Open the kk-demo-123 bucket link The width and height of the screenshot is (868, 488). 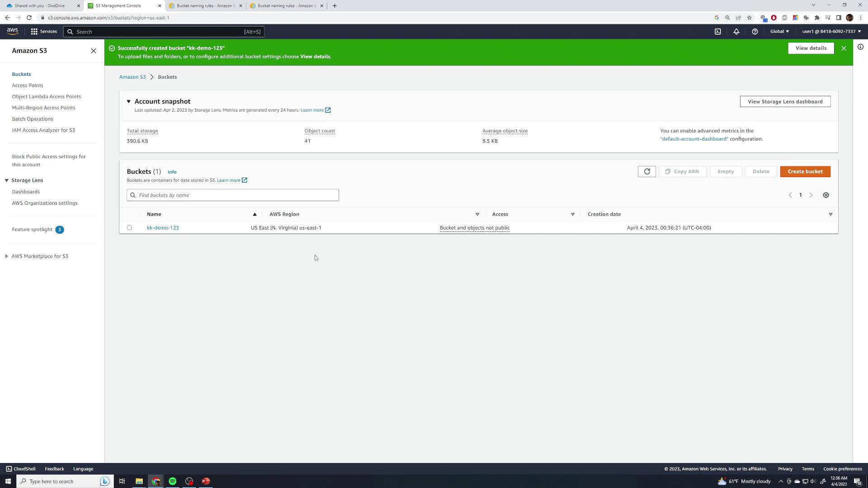pos(163,228)
